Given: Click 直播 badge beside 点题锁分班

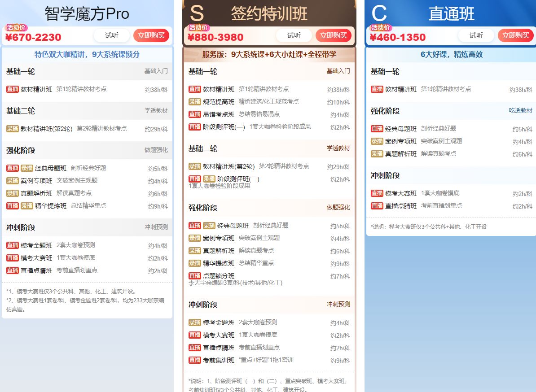Looking at the screenshot, I should click(195, 276).
